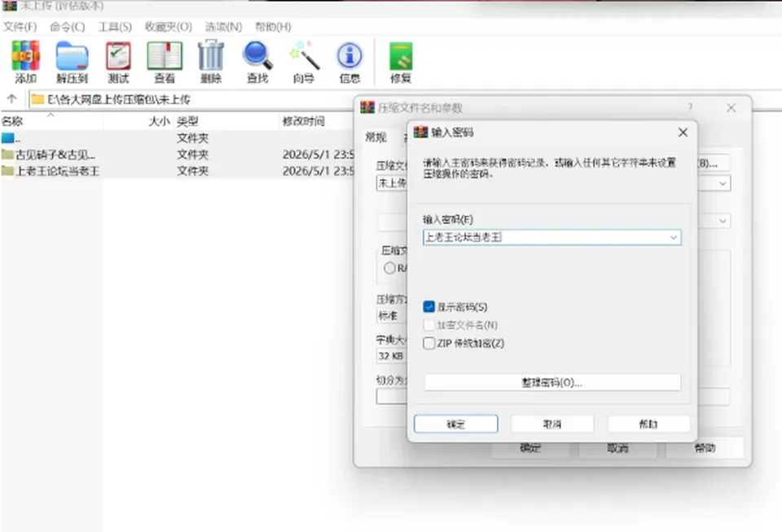782x532 pixels.
Task: Click the 输入密码 password input field
Action: click(551, 237)
